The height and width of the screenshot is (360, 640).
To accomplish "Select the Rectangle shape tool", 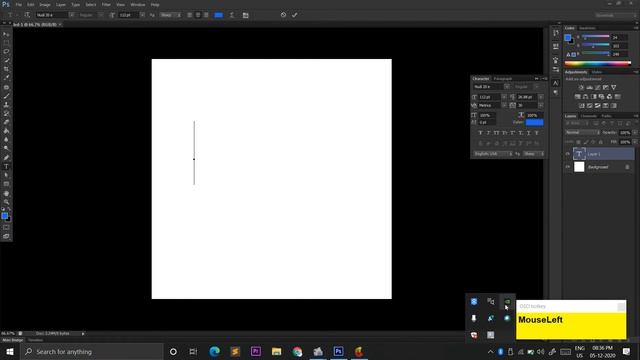I will tap(6, 184).
